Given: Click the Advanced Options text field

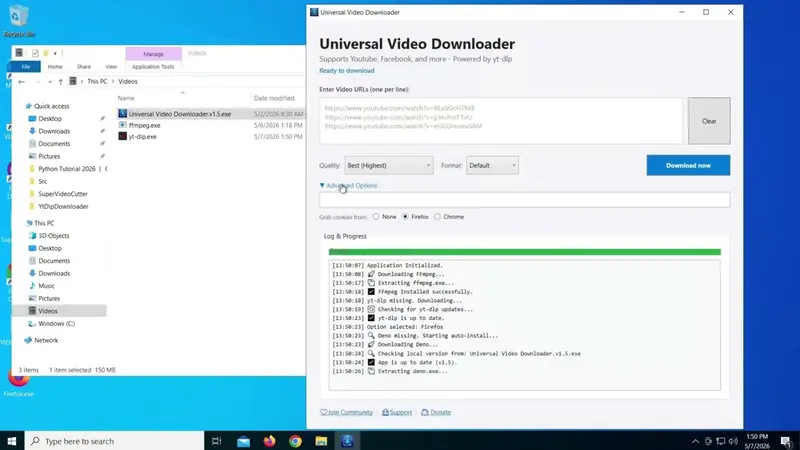Looking at the screenshot, I should pyautogui.click(x=524, y=199).
